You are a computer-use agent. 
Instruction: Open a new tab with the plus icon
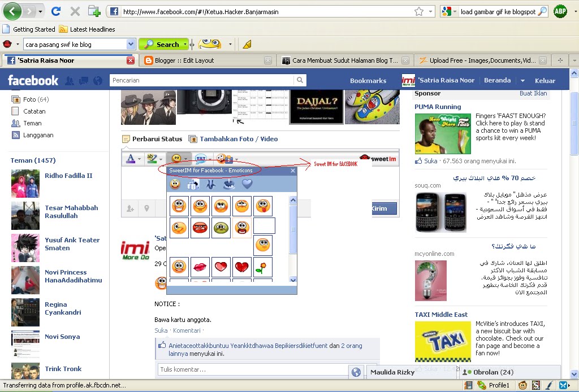pyautogui.click(x=94, y=11)
